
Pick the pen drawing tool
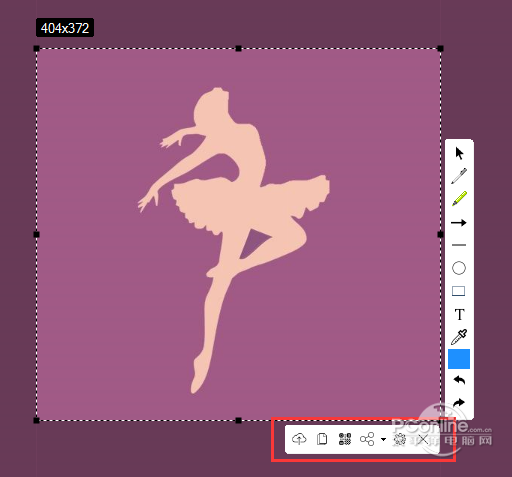(459, 176)
